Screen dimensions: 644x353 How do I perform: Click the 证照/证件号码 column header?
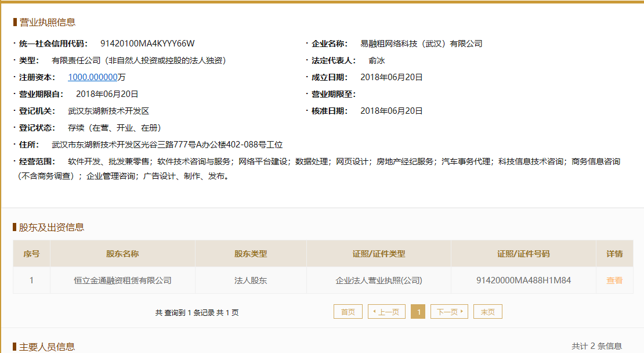click(x=523, y=254)
